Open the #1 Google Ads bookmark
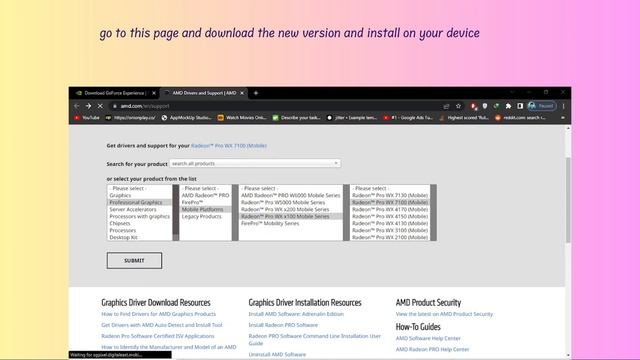 (408, 118)
